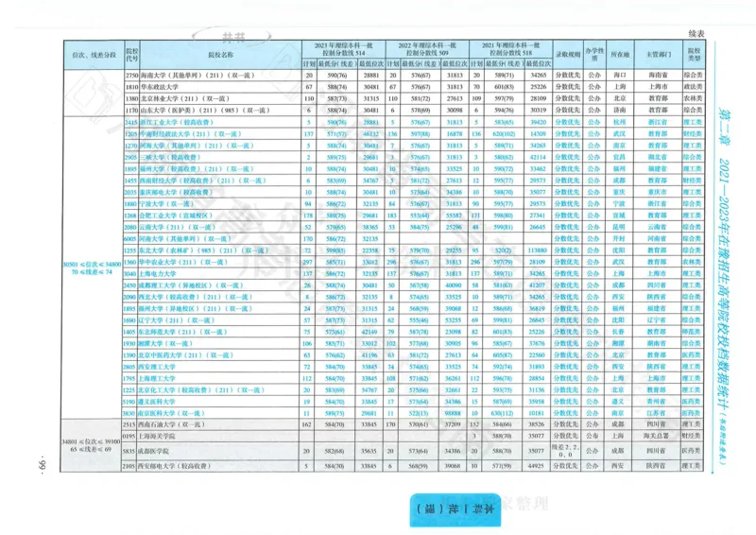This screenshot has width=756, height=535.
Task: Click the 录取规则 column header
Action: tap(568, 55)
